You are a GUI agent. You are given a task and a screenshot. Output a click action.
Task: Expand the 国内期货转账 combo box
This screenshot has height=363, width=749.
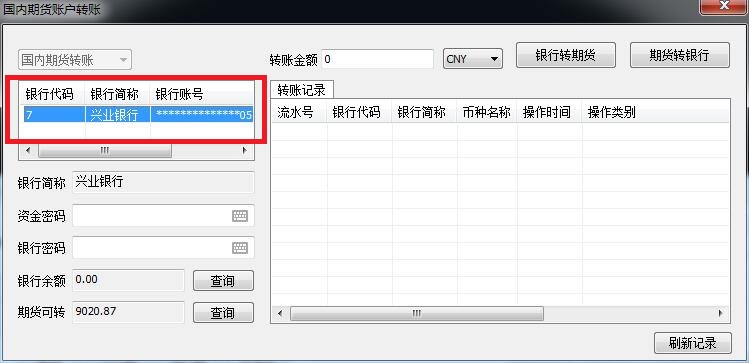[x=75, y=60]
